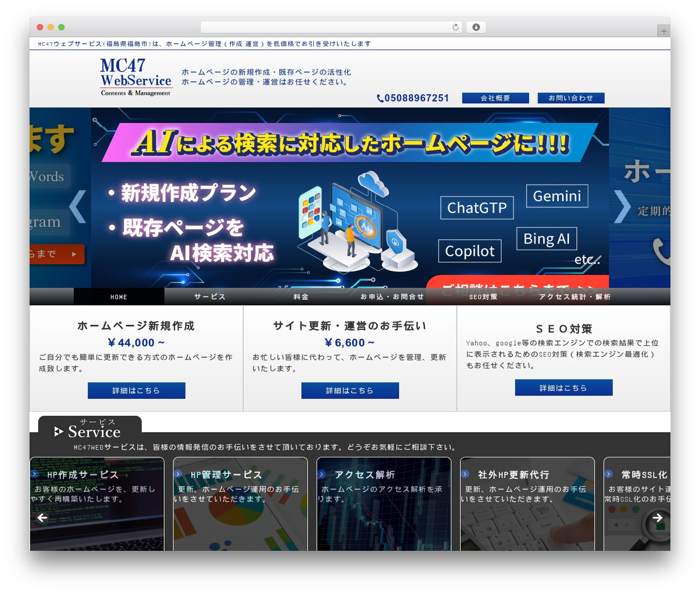The width and height of the screenshot is (700, 593).
Task: Click the bullet icon next to 社外HP更新代行
Action: 465,474
